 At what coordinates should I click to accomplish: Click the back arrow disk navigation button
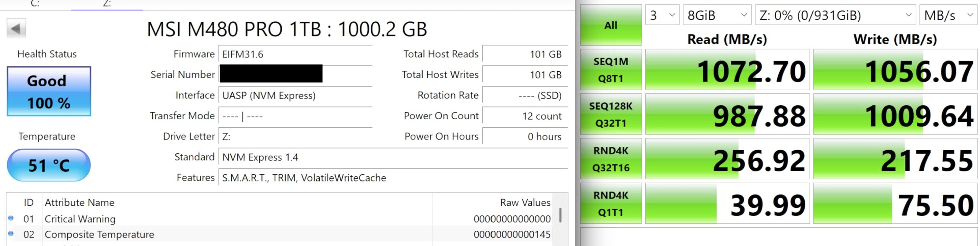pyautogui.click(x=16, y=28)
